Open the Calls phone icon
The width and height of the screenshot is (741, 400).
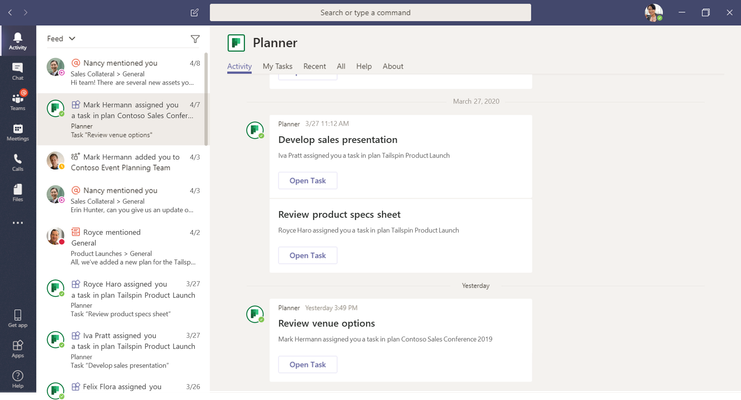click(17, 163)
